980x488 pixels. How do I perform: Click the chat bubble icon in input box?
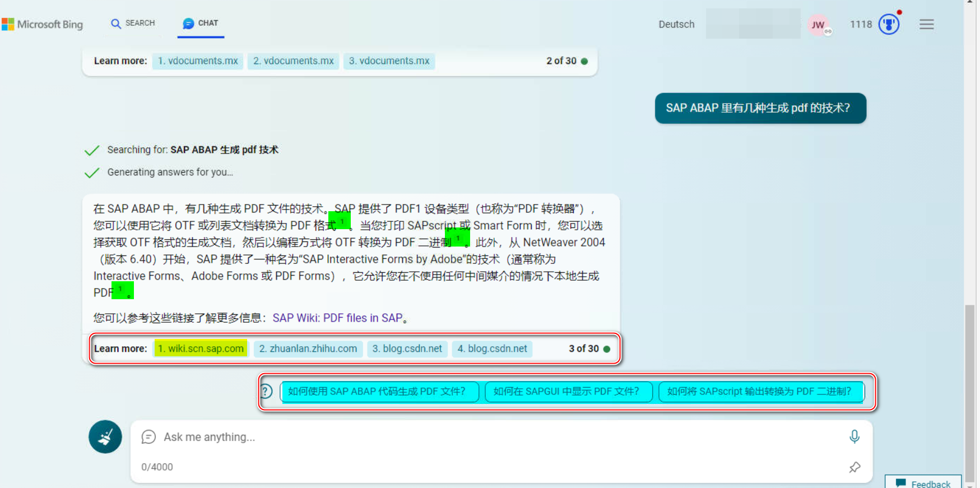(x=148, y=437)
